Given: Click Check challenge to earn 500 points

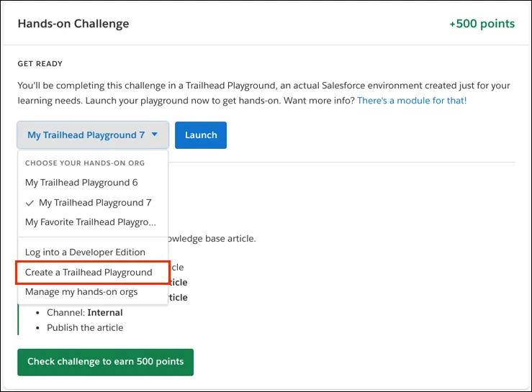Looking at the screenshot, I should [106, 362].
